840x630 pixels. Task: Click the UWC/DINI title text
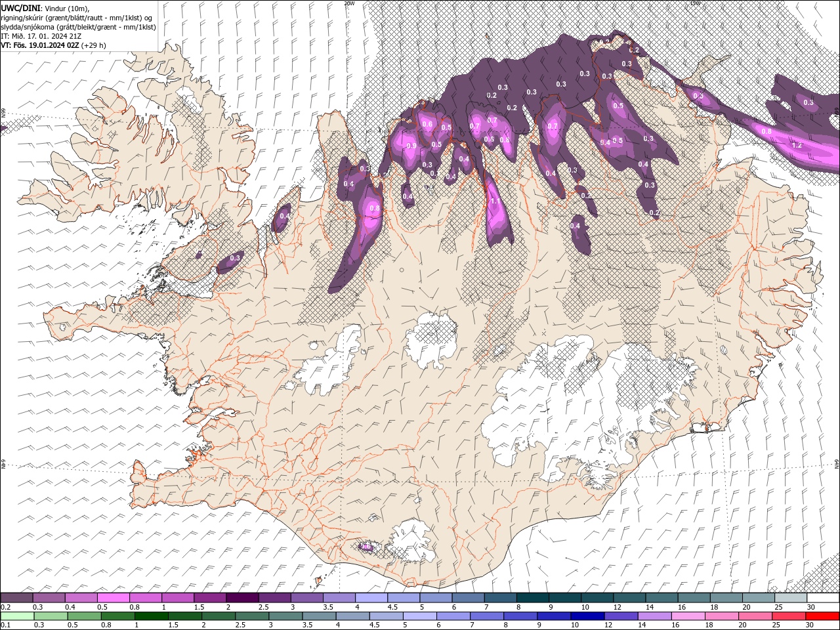pyautogui.click(x=20, y=7)
